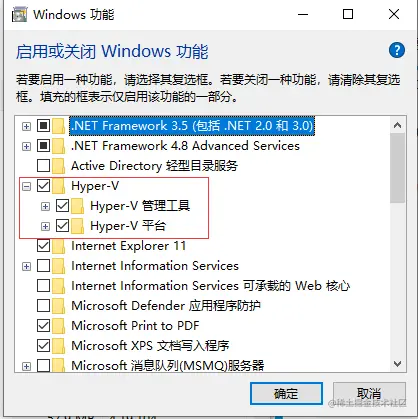
Task: Click the scrollbar down arrow
Action: click(x=397, y=364)
